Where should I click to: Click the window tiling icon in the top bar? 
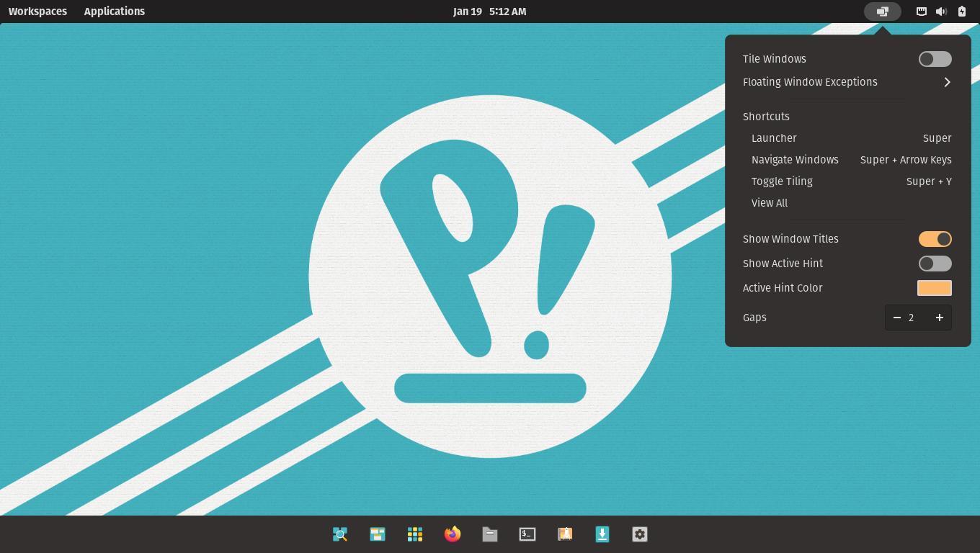coord(882,12)
